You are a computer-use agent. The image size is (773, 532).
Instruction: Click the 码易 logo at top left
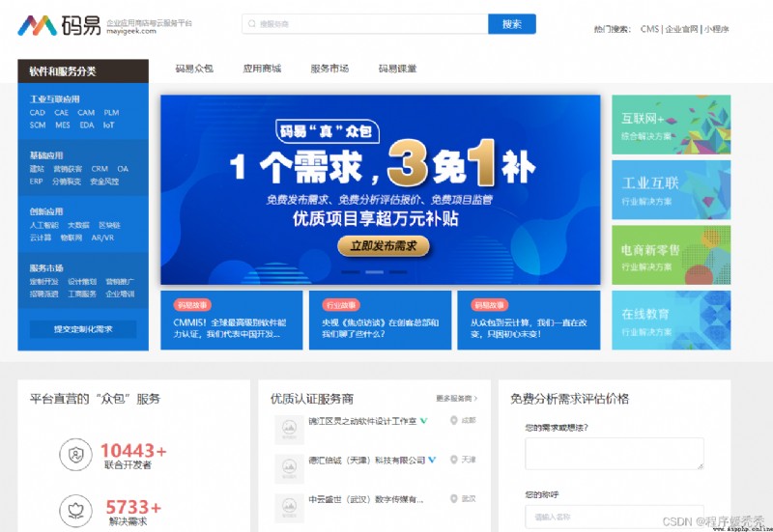click(59, 25)
